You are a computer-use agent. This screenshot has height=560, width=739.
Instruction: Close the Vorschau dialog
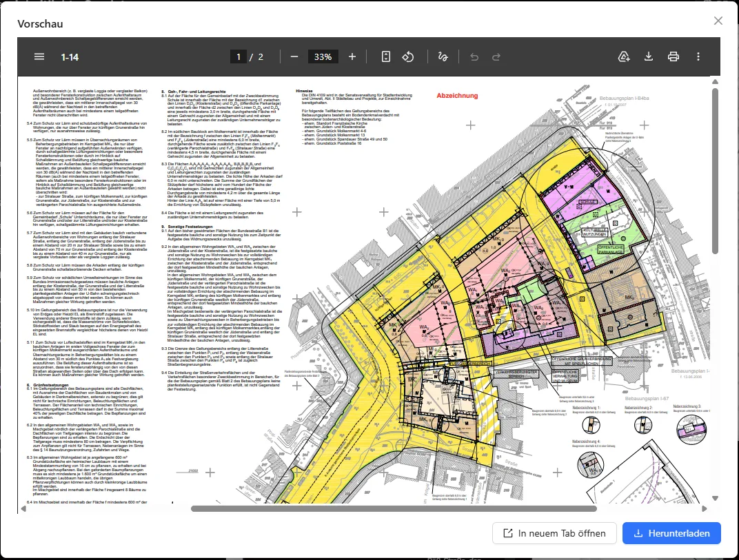[x=718, y=21]
